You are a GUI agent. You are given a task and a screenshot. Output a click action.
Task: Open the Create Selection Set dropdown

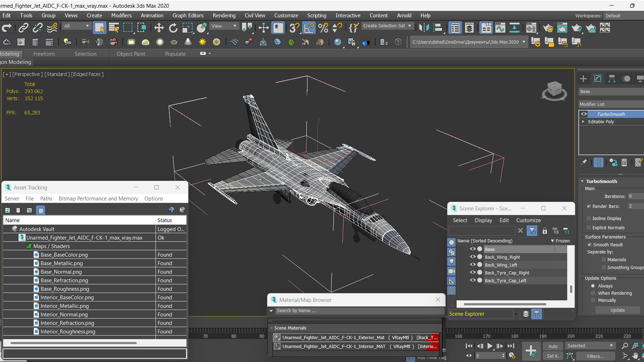click(387, 26)
